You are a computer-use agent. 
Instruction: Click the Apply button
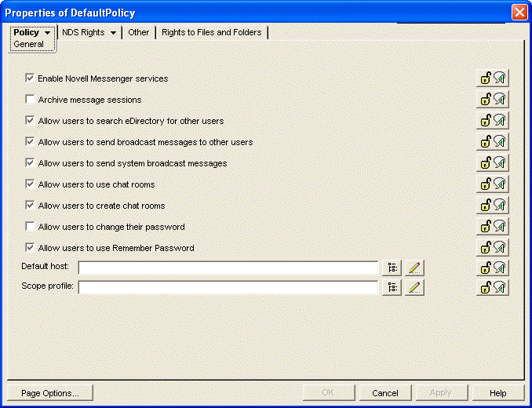click(x=442, y=393)
